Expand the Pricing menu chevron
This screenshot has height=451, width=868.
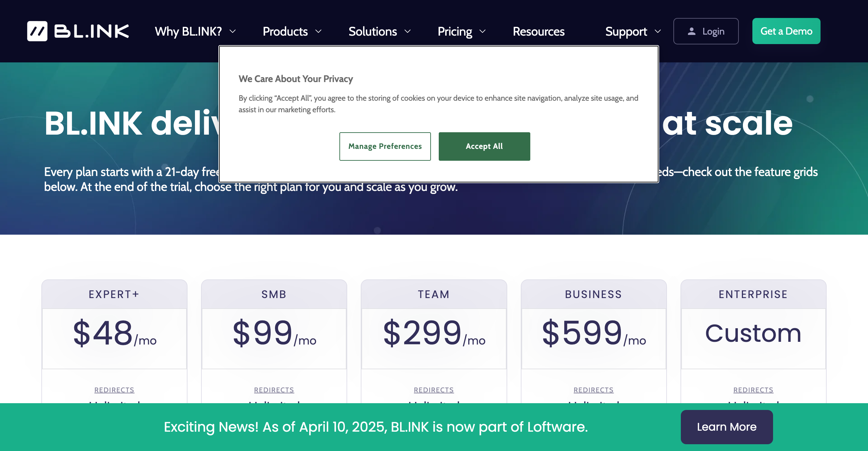(x=482, y=32)
